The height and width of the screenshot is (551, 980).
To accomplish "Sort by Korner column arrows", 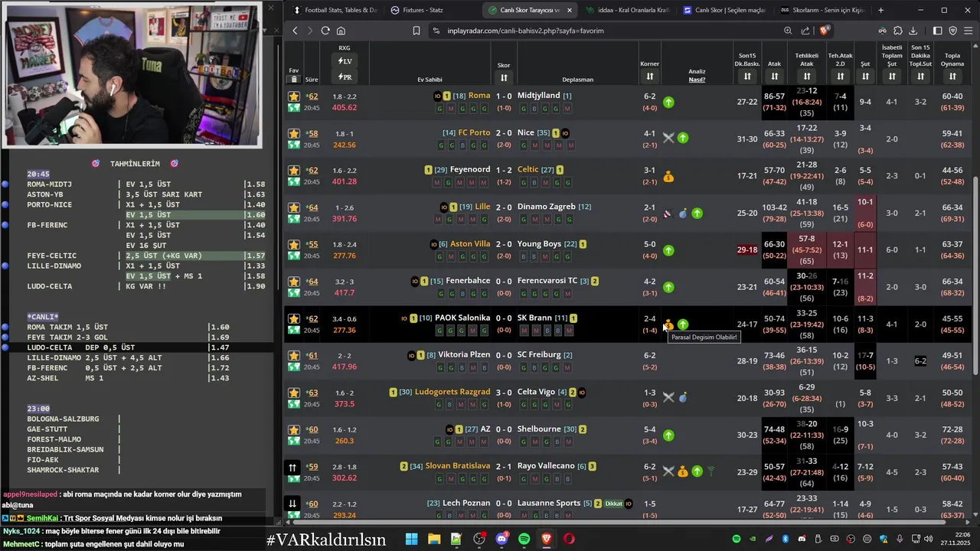I will (x=650, y=76).
